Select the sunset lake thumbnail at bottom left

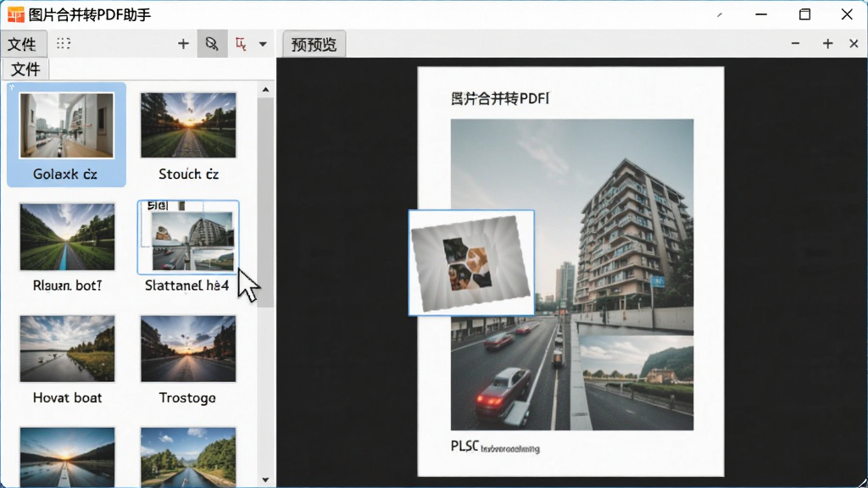tap(67, 457)
